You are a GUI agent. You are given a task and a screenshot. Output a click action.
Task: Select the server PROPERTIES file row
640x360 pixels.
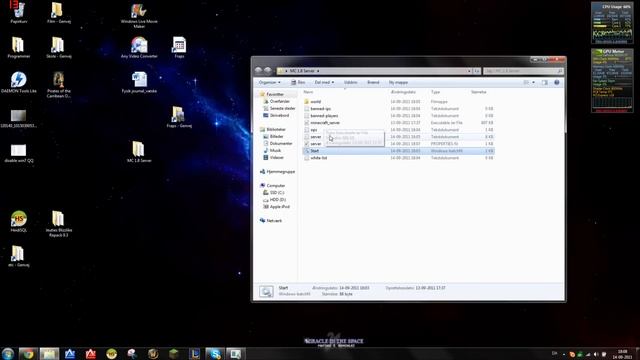[398, 144]
